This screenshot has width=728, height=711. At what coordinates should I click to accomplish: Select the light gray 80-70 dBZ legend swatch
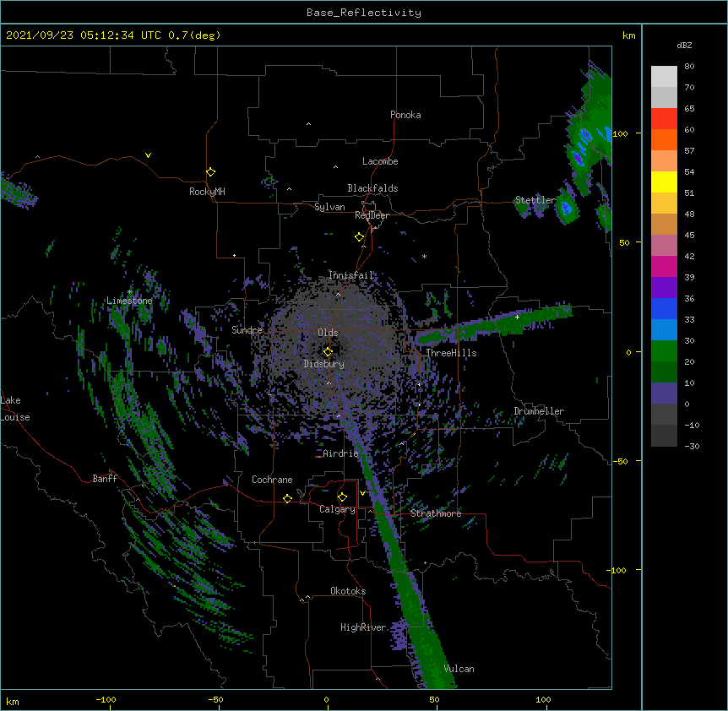point(664,77)
